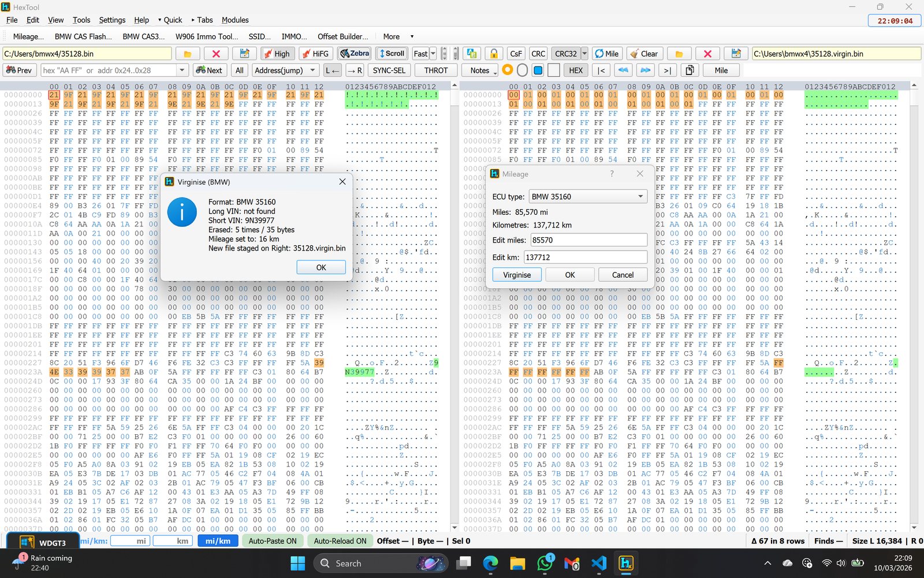Viewport: 924px width, 578px height.
Task: Click the A/B compare icon
Action: click(x=471, y=54)
